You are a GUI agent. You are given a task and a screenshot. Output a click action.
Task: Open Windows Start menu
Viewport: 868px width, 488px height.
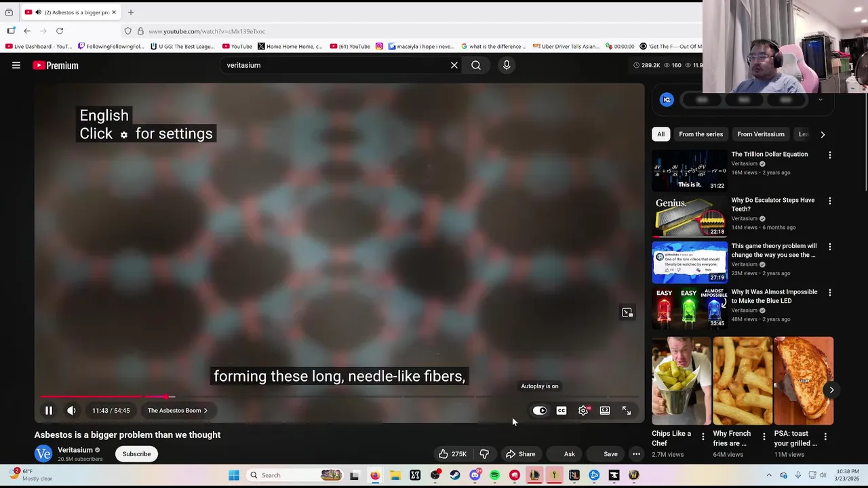tap(234, 475)
